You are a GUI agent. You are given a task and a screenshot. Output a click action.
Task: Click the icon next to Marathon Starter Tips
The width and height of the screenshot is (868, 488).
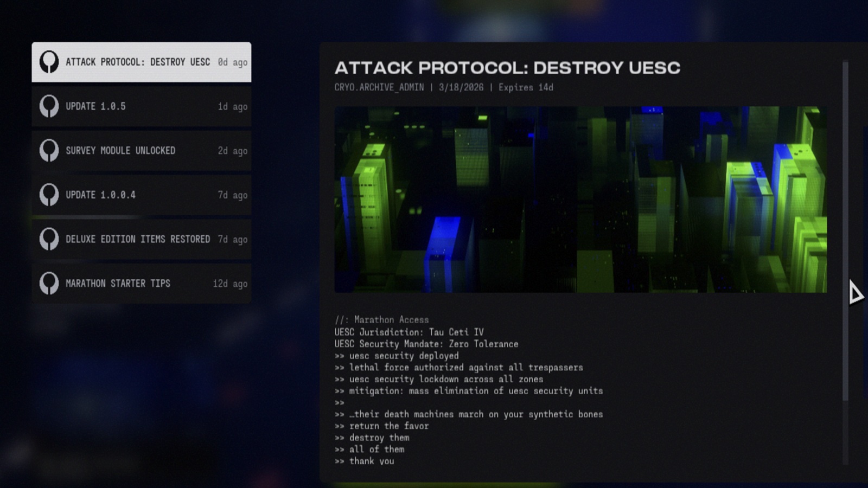(49, 284)
